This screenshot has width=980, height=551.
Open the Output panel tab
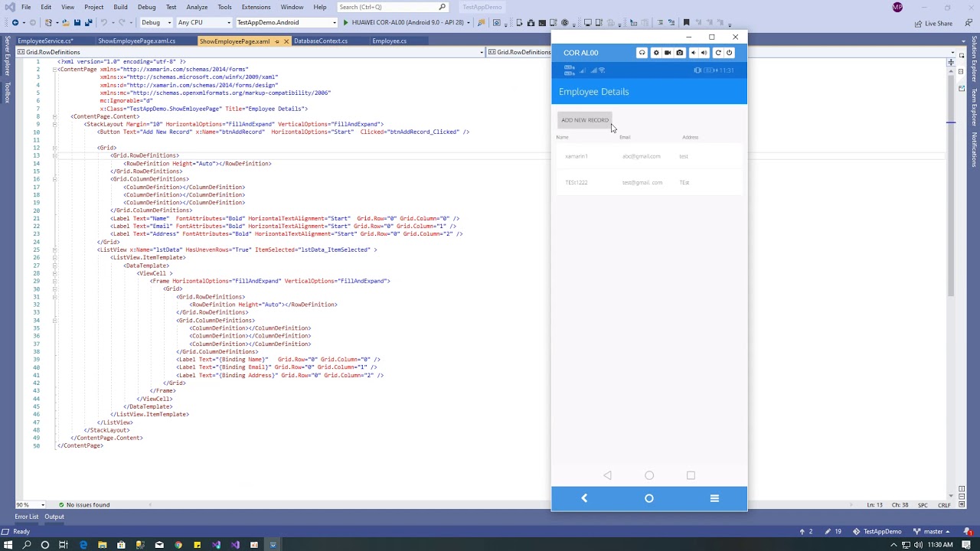click(x=54, y=517)
